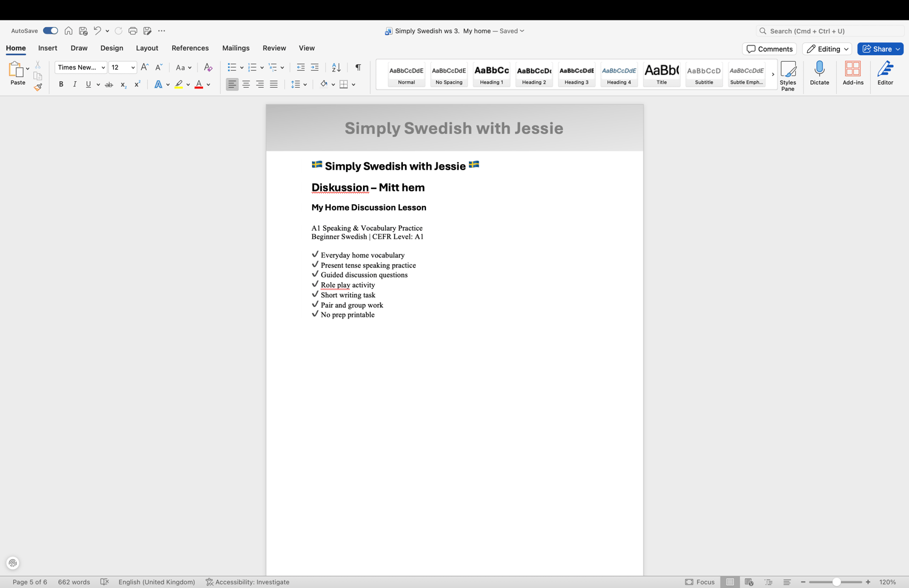This screenshot has width=909, height=588.
Task: Clear all formatting icon
Action: (x=208, y=67)
